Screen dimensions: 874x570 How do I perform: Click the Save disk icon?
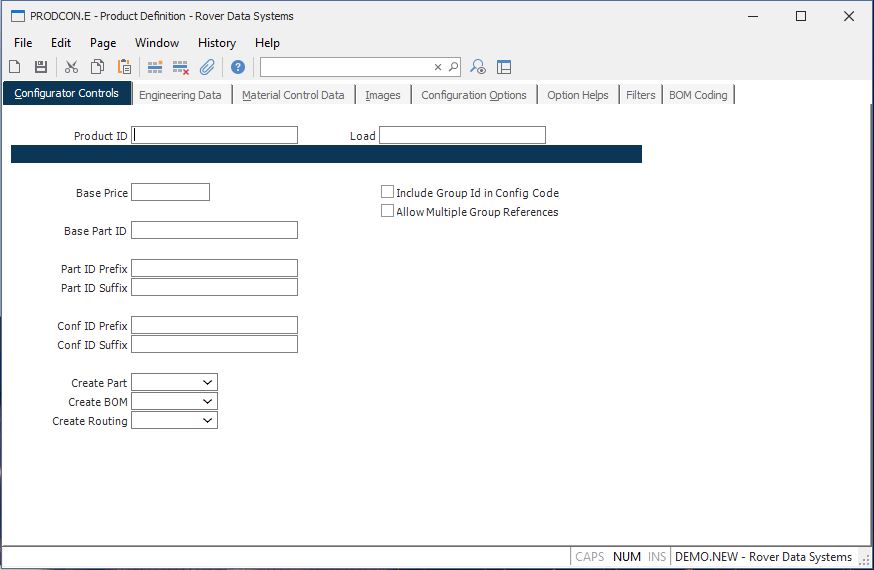click(41, 67)
